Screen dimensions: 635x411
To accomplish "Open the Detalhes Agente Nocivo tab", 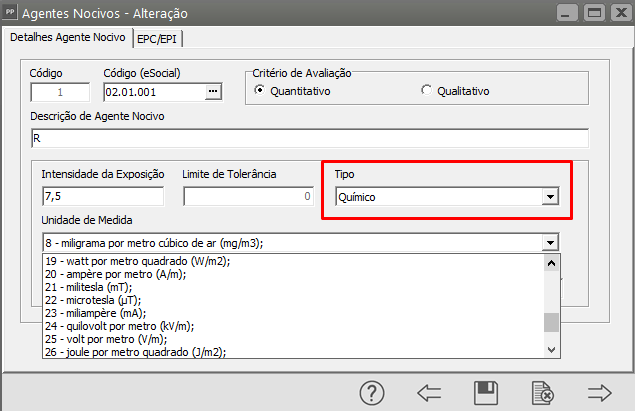I will tap(67, 38).
